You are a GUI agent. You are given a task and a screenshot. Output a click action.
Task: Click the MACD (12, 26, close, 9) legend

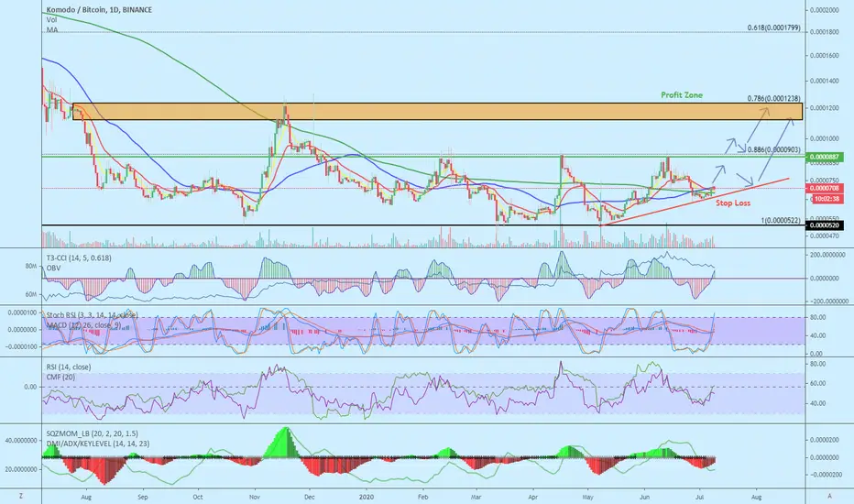(x=83, y=325)
